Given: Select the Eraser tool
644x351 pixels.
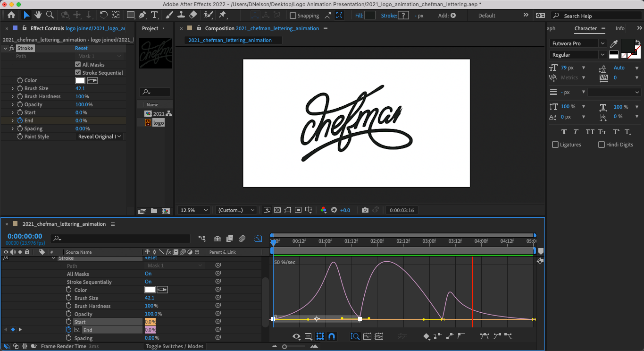Looking at the screenshot, I should click(192, 15).
